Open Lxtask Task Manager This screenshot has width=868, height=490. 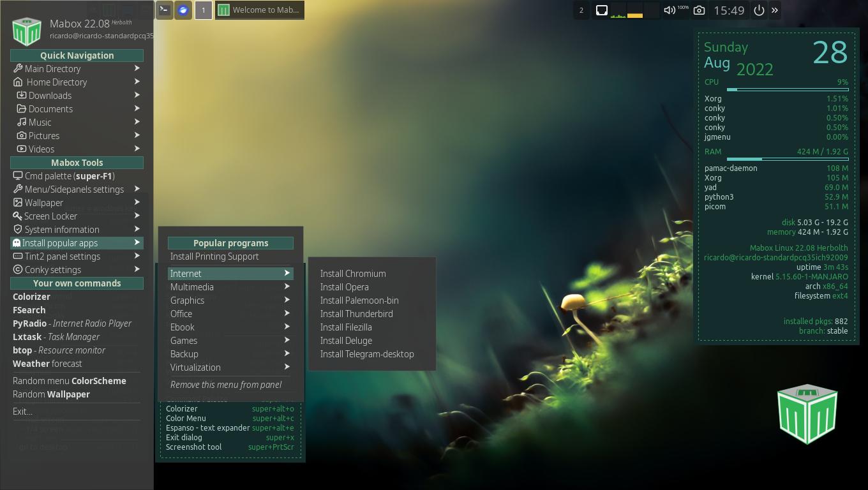pyautogui.click(x=77, y=336)
